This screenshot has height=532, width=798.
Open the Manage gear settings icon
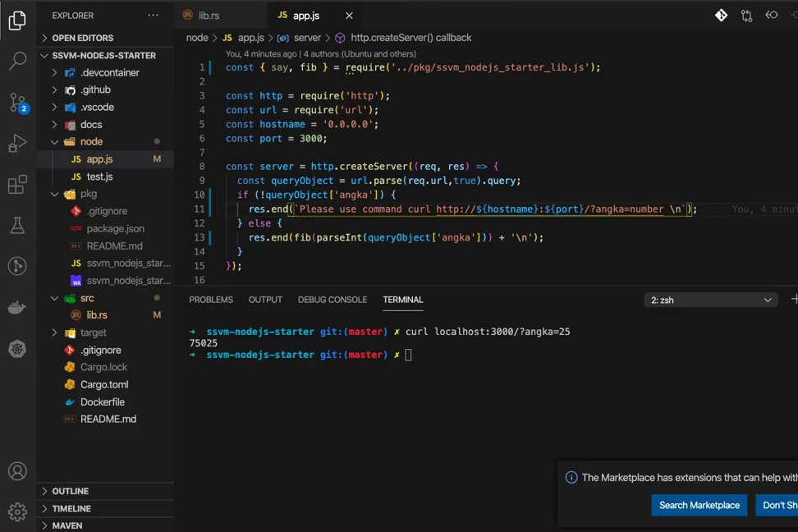coord(17,511)
